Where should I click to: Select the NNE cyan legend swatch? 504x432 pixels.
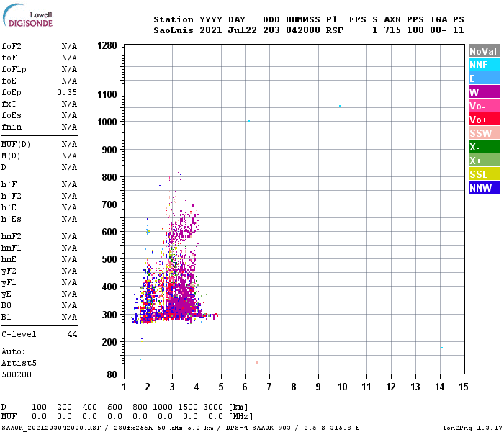pos(484,65)
